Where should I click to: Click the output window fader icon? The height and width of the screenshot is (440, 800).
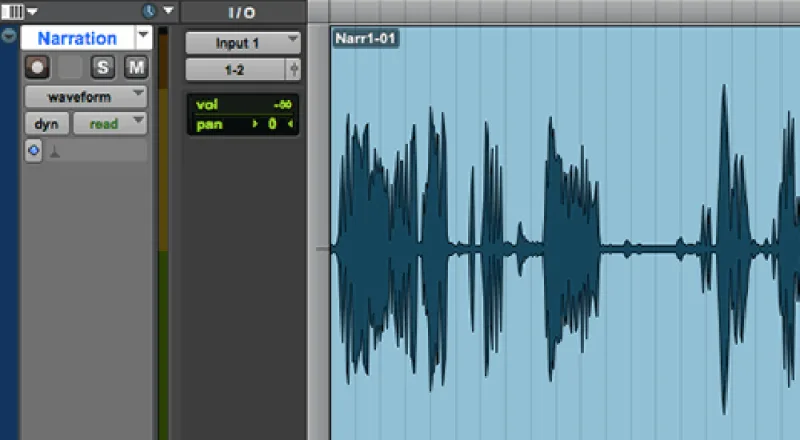pos(294,70)
